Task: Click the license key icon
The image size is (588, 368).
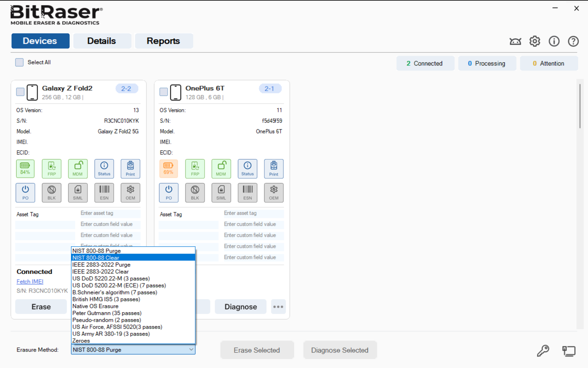Action: (543, 350)
